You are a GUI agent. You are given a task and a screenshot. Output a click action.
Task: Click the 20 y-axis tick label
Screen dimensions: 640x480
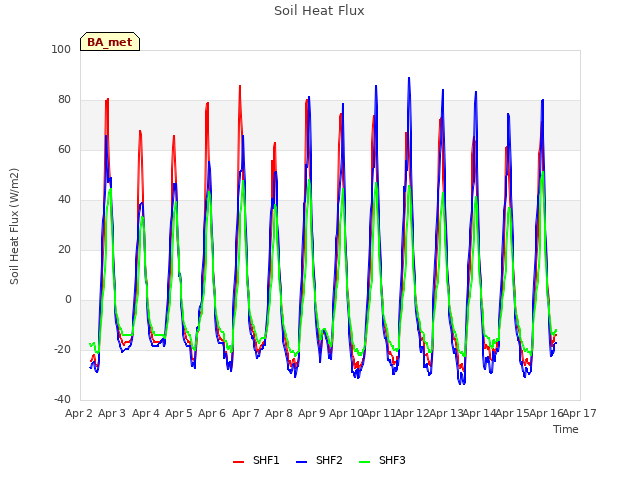click(x=64, y=249)
